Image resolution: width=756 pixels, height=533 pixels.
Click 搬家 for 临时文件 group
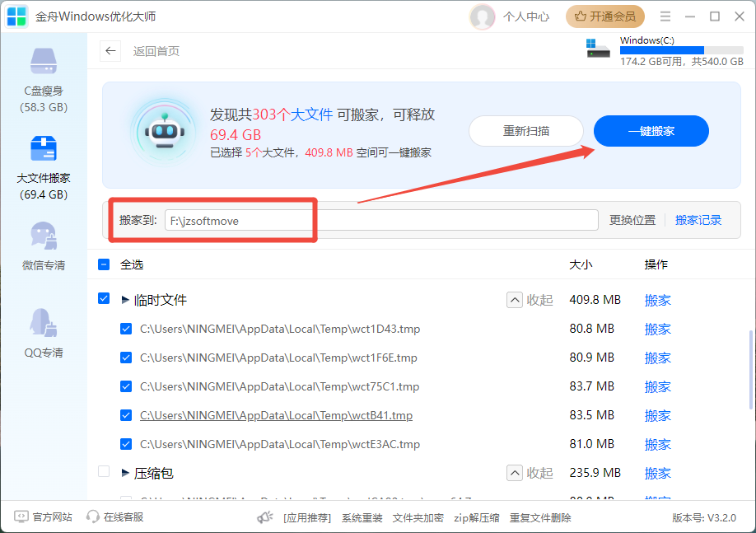658,300
